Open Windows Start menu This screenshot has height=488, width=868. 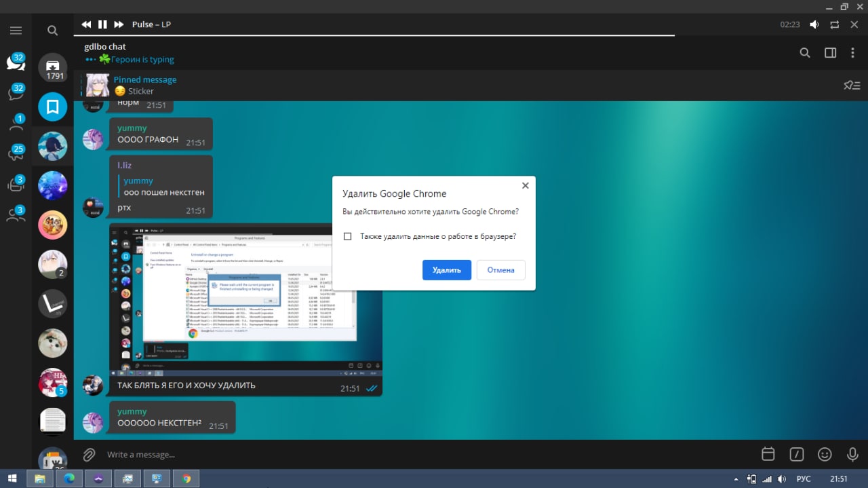[12, 478]
